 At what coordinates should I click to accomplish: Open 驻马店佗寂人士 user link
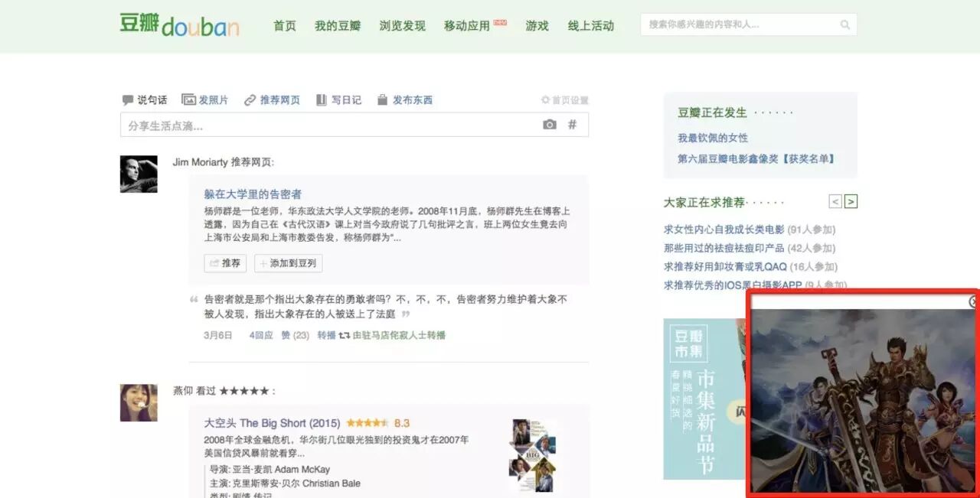(389, 335)
